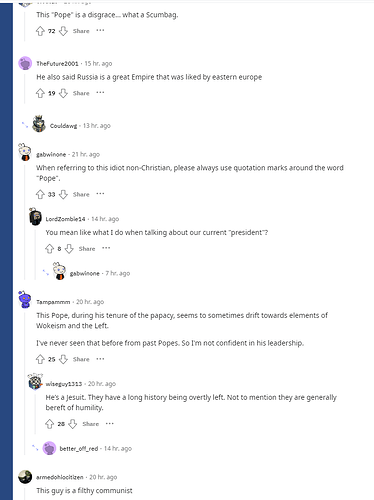Viewport: 374px width, 500px height.
Task: Upvote Tampammm's comment on Wokeism
Action: [40, 359]
